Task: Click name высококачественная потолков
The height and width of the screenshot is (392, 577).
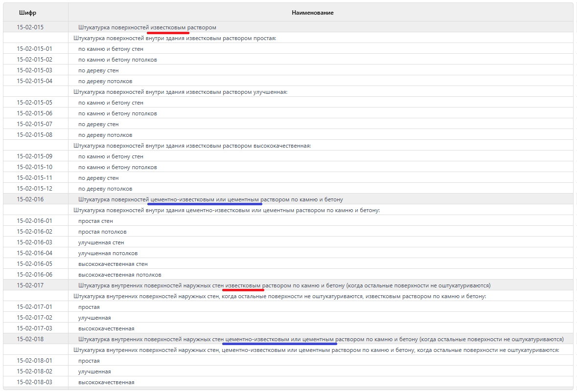Action: pos(119,275)
